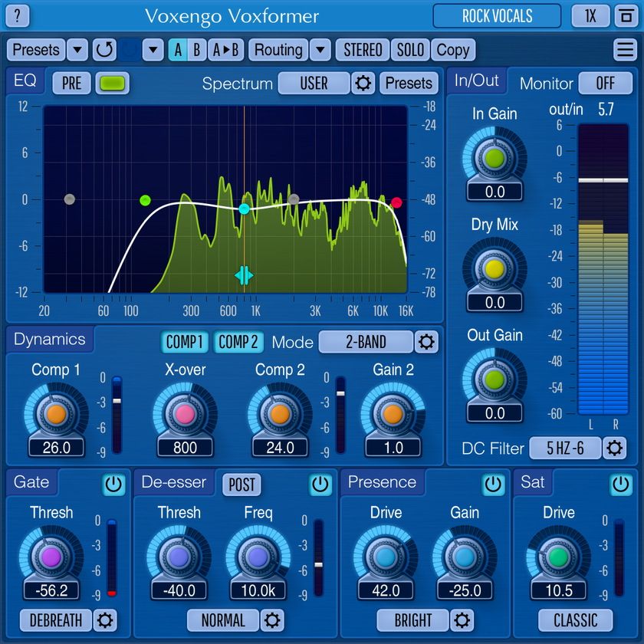
Task: Click the De-esser reduction meter slider
Action: click(318, 557)
